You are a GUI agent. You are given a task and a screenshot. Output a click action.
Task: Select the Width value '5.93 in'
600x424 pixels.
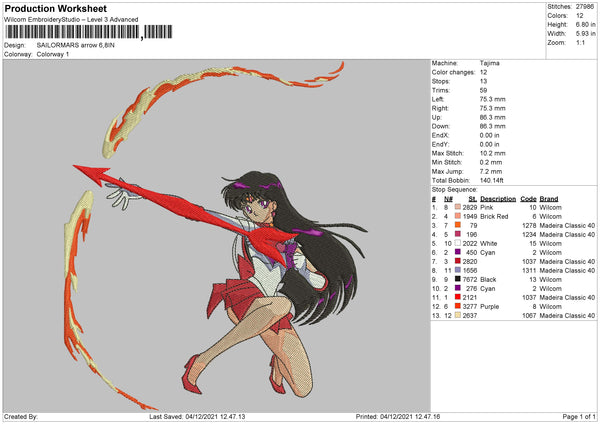pyautogui.click(x=585, y=34)
